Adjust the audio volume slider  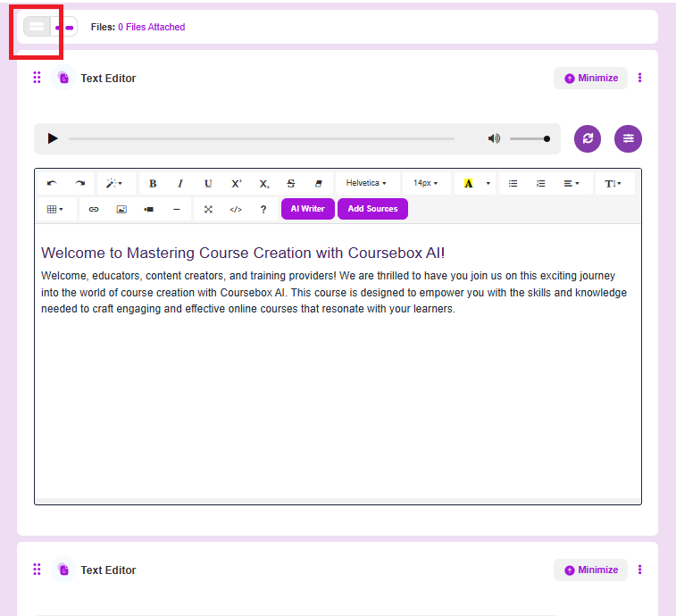[x=530, y=138]
